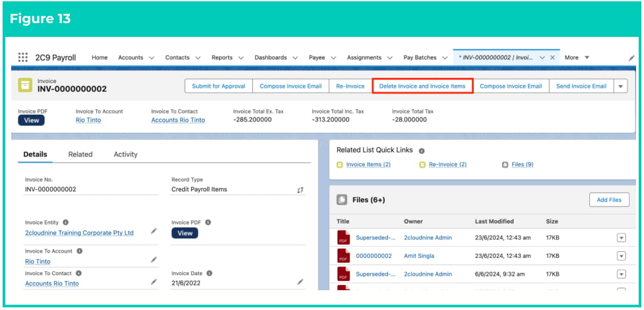Click Add Files button
The image size is (644, 310).
coord(609,200)
